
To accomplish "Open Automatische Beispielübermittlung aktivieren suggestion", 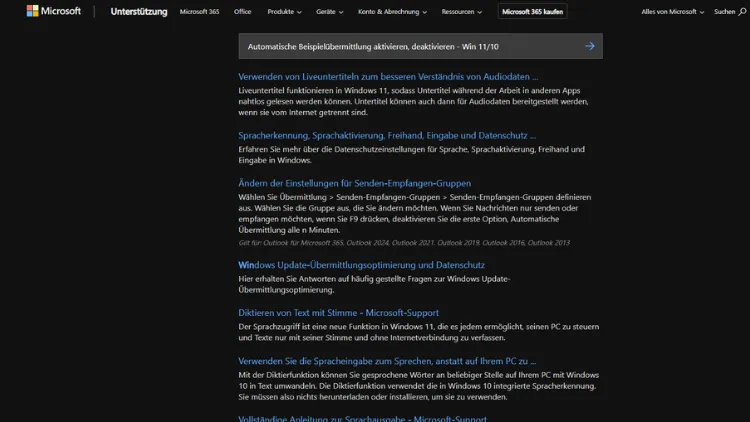I will coord(420,46).
